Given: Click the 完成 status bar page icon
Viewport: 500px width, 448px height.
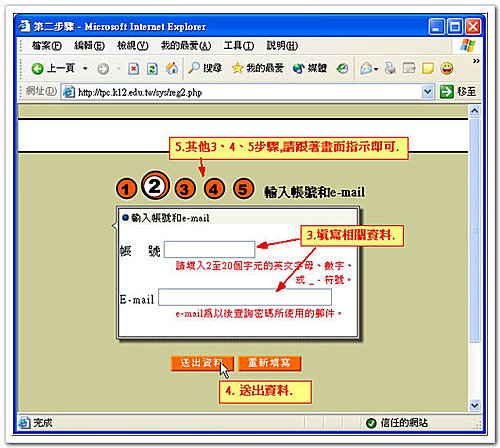Looking at the screenshot, I should 24,423.
